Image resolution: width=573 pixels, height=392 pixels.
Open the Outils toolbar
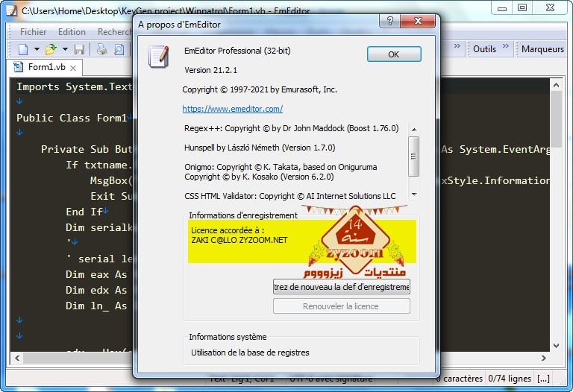pyautogui.click(x=484, y=49)
